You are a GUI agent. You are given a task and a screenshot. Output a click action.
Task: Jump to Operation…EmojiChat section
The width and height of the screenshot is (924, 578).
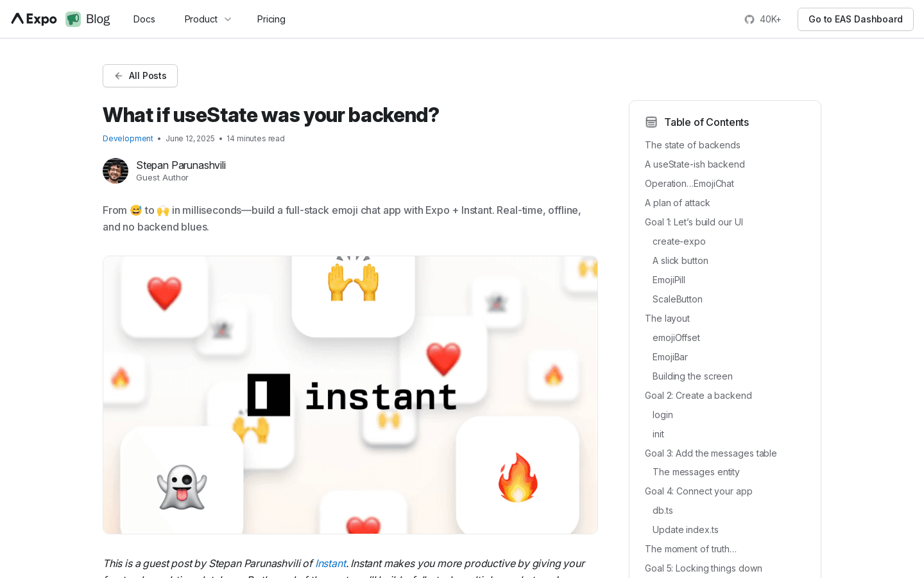(x=689, y=184)
